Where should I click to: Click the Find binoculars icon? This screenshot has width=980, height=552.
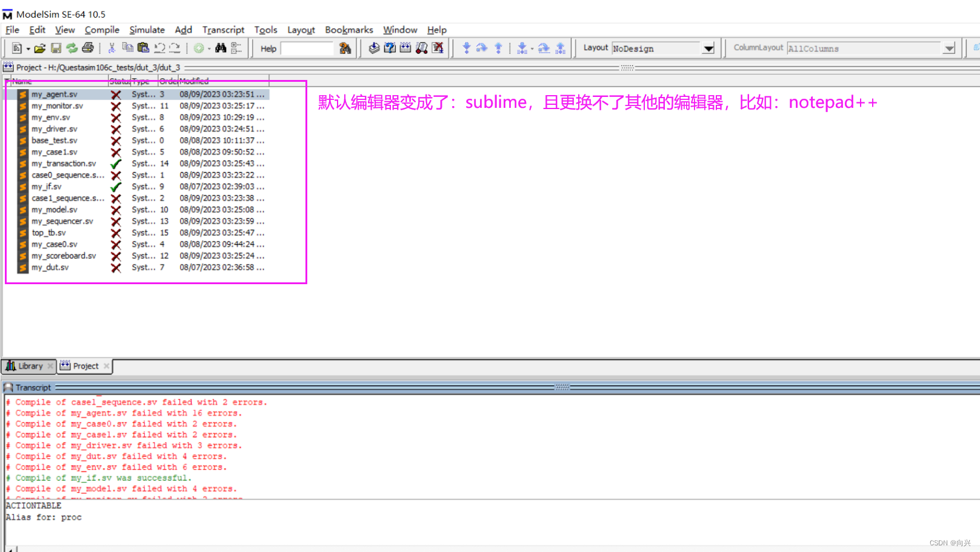pyautogui.click(x=221, y=48)
